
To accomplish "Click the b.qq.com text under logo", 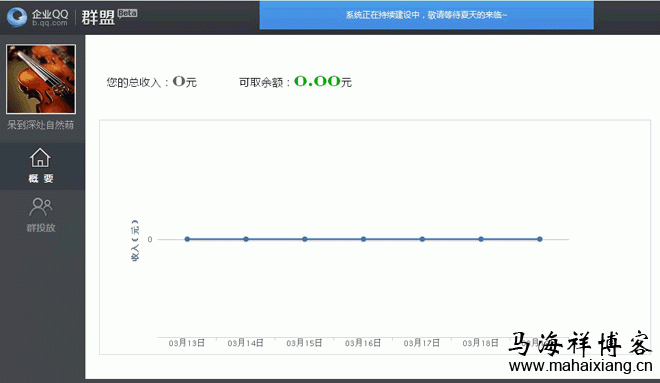I will click(x=50, y=23).
